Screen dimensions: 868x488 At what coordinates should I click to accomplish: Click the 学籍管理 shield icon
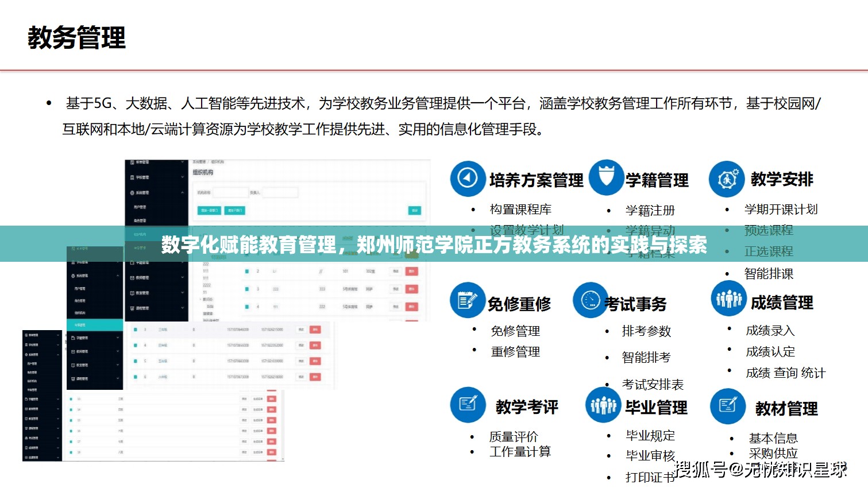coord(606,177)
